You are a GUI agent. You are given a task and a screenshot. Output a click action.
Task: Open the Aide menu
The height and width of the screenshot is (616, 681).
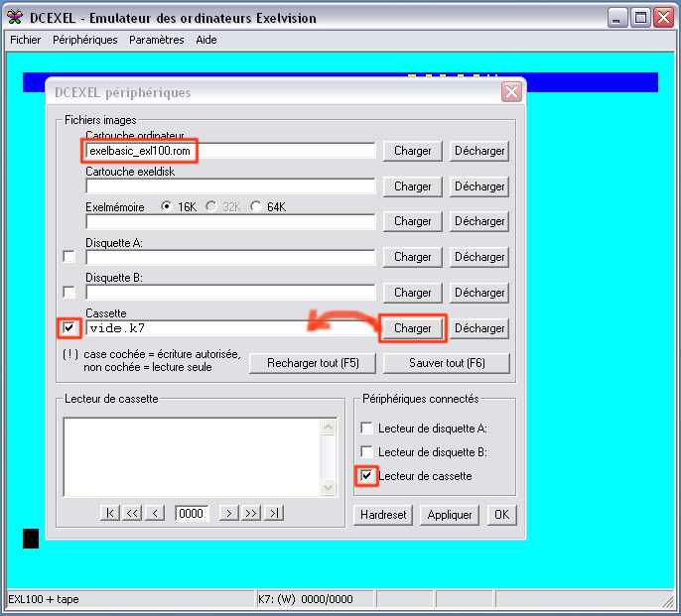pos(206,40)
